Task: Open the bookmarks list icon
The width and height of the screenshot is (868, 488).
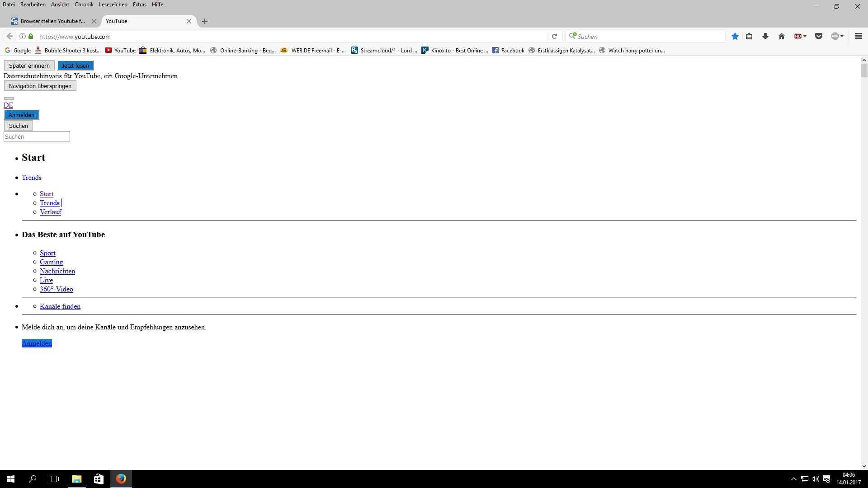Action: click(749, 37)
